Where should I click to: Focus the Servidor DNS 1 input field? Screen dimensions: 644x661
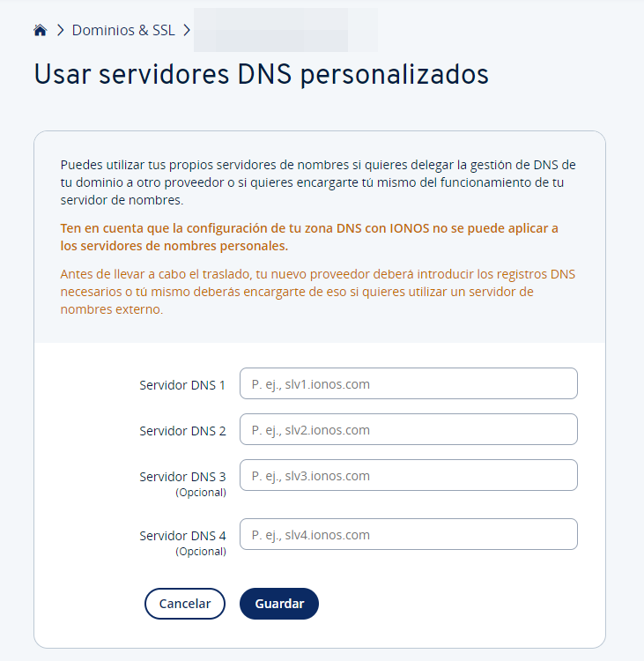409,383
